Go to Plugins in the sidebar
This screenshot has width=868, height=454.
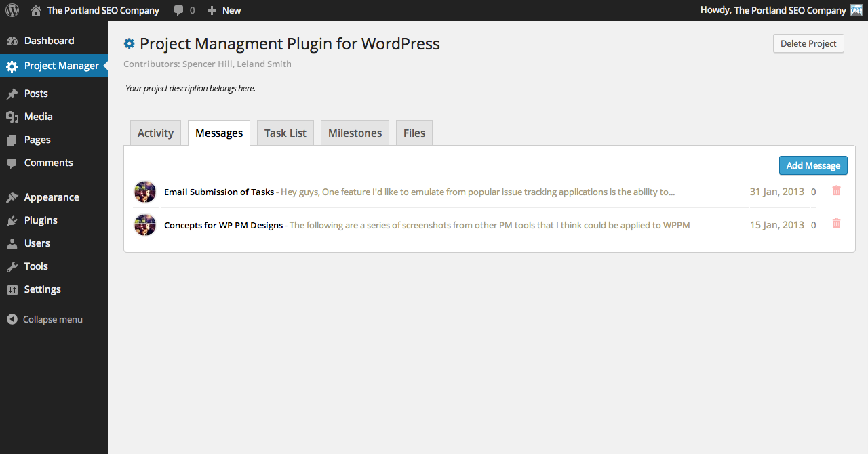(41, 220)
